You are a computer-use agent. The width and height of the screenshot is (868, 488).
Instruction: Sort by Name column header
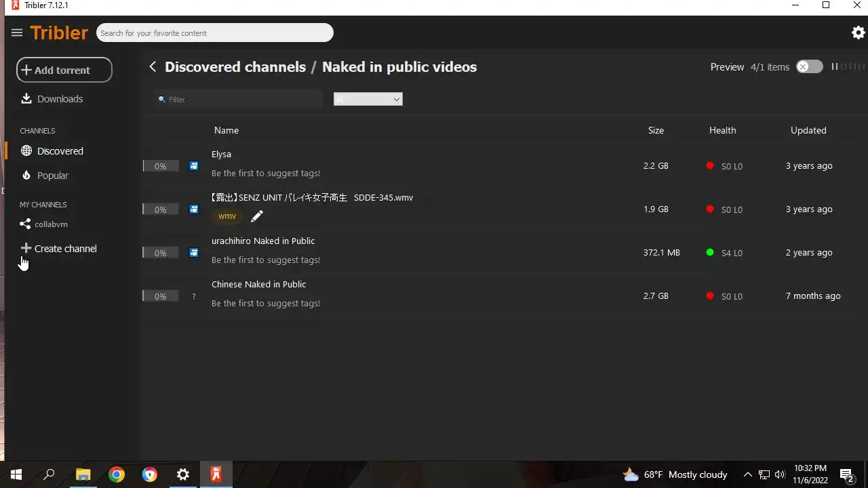pos(226,130)
